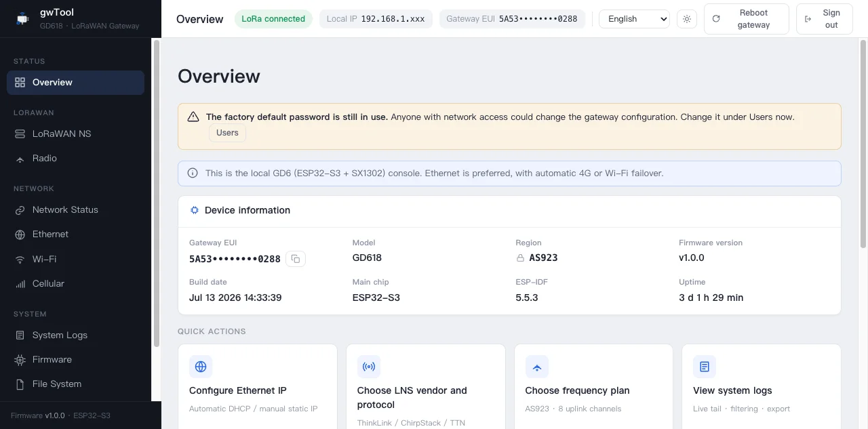Viewport: 868px width, 429px height.
Task: Click the Wi-Fi signal icon in sidebar
Action: pyautogui.click(x=20, y=260)
